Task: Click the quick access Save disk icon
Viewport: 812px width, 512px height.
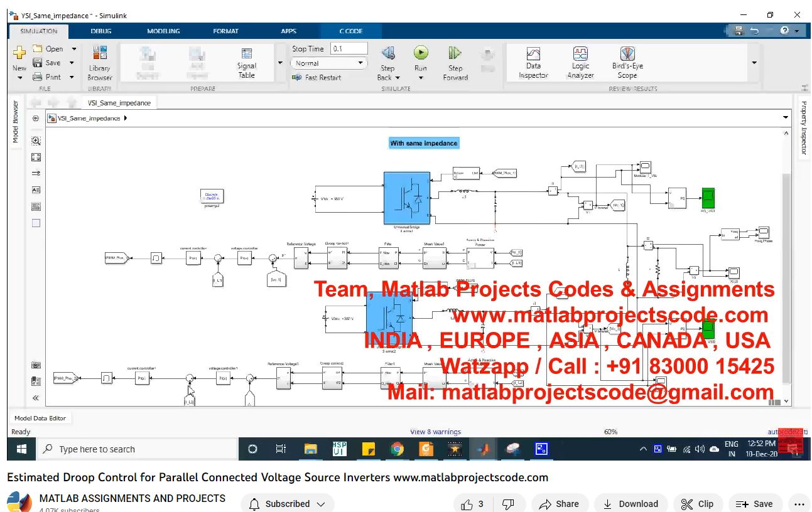Action: (739, 31)
